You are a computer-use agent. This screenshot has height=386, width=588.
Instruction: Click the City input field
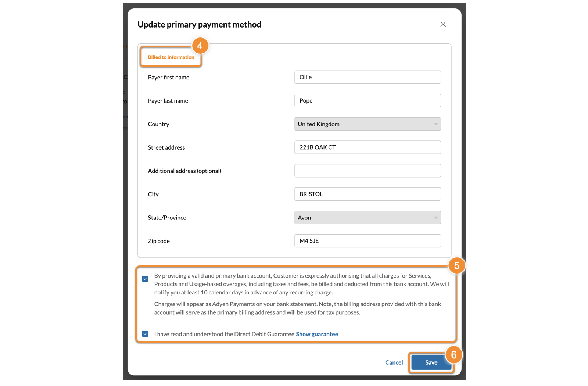tap(367, 194)
